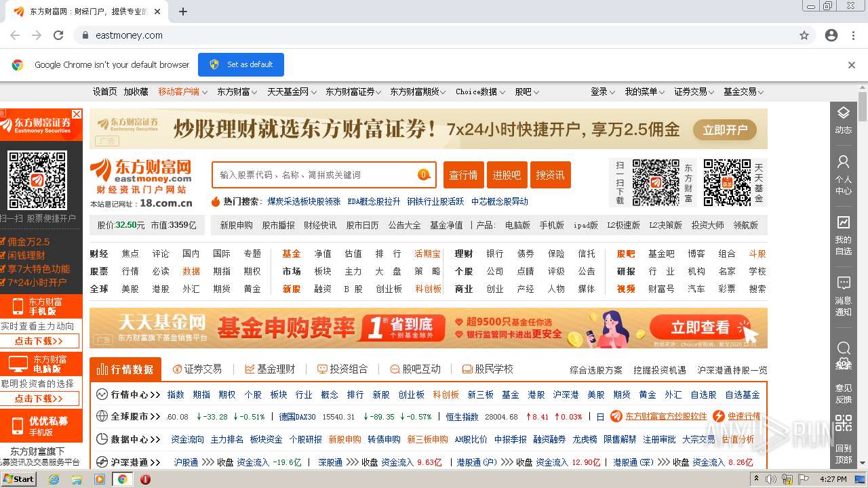Image resolution: width=868 pixels, height=488 pixels.
Task: Click the Windows Start button
Action: [x=18, y=479]
